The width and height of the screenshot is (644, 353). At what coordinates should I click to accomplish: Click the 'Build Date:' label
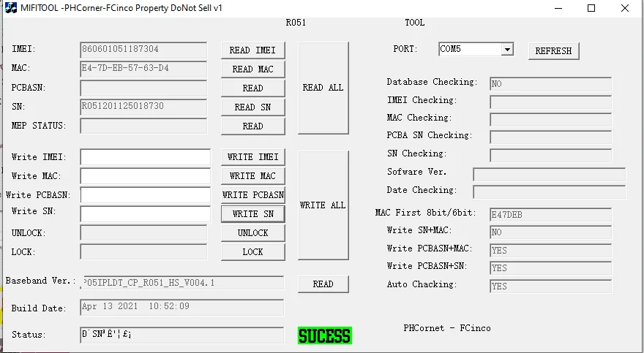39,308
